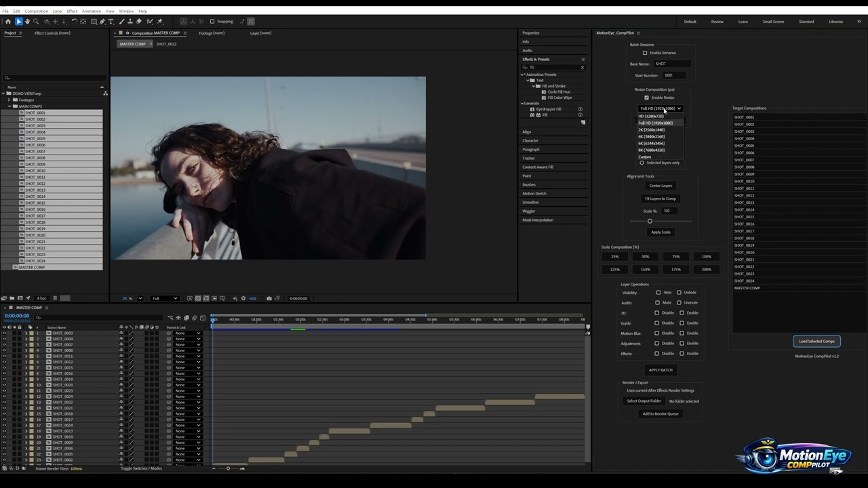Select the Hand tool
Viewport: 868px width, 488px height.
tap(27, 22)
